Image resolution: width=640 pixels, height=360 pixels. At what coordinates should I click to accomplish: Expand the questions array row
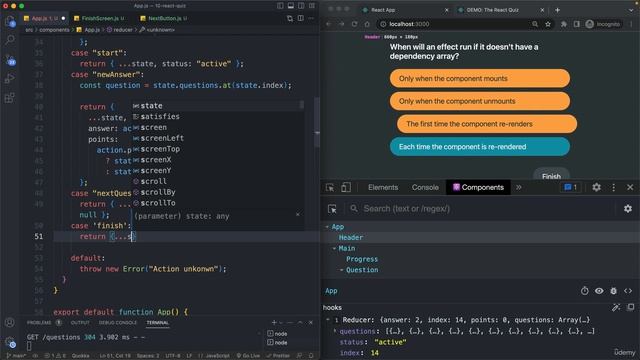coord(335,331)
